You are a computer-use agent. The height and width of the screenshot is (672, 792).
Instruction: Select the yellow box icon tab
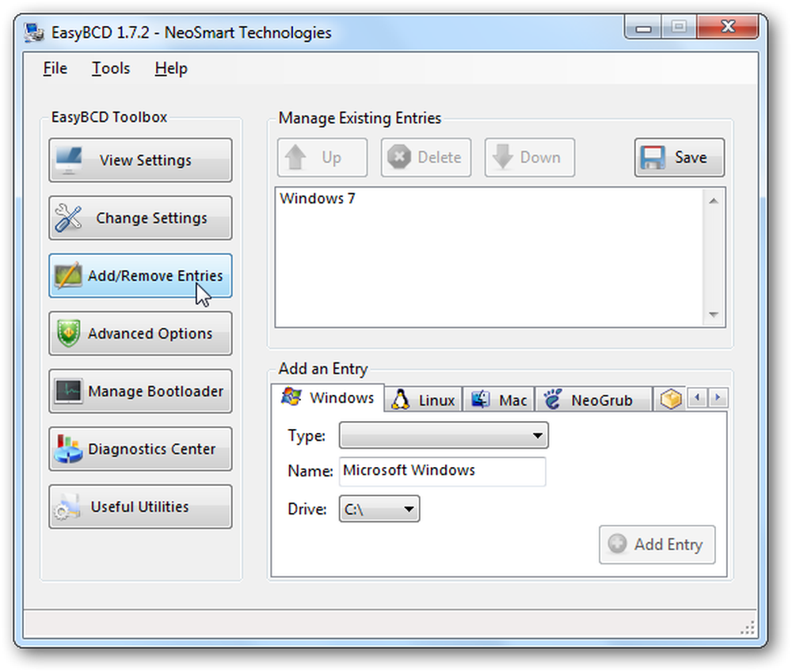click(x=671, y=400)
